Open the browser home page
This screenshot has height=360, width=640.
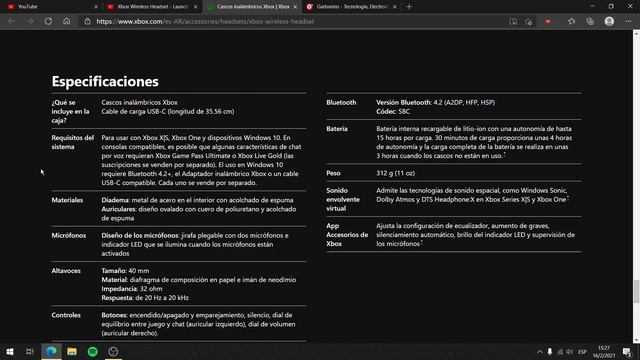point(67,21)
